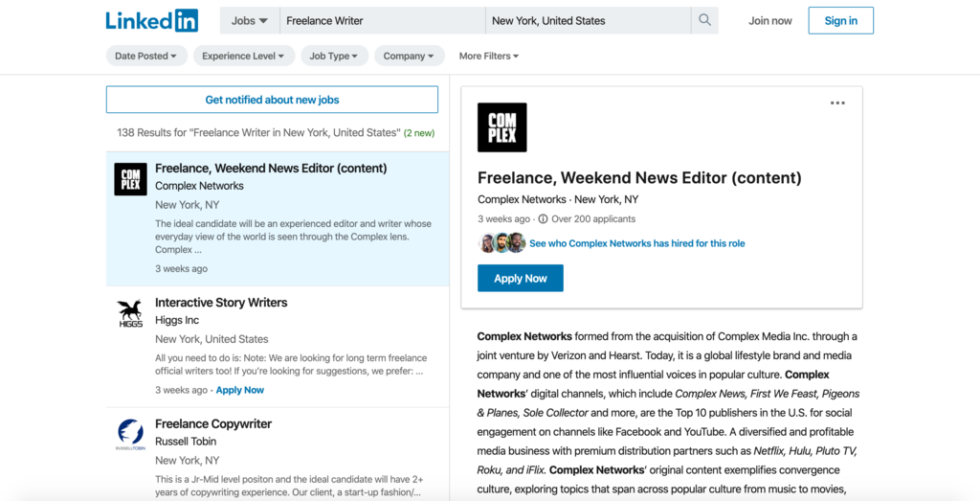Open the Company filter dropdown
The image size is (980, 501).
409,57
